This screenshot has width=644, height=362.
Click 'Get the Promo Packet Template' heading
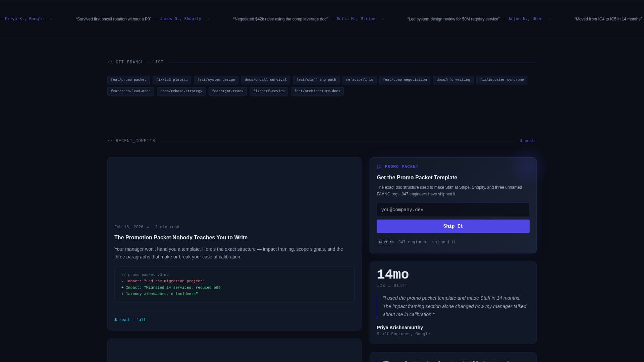click(417, 178)
